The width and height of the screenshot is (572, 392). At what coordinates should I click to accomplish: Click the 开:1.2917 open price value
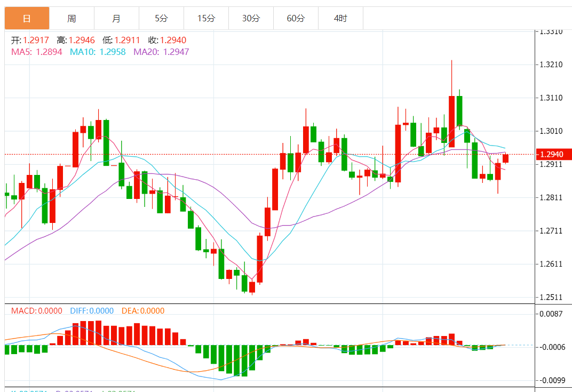[30, 40]
